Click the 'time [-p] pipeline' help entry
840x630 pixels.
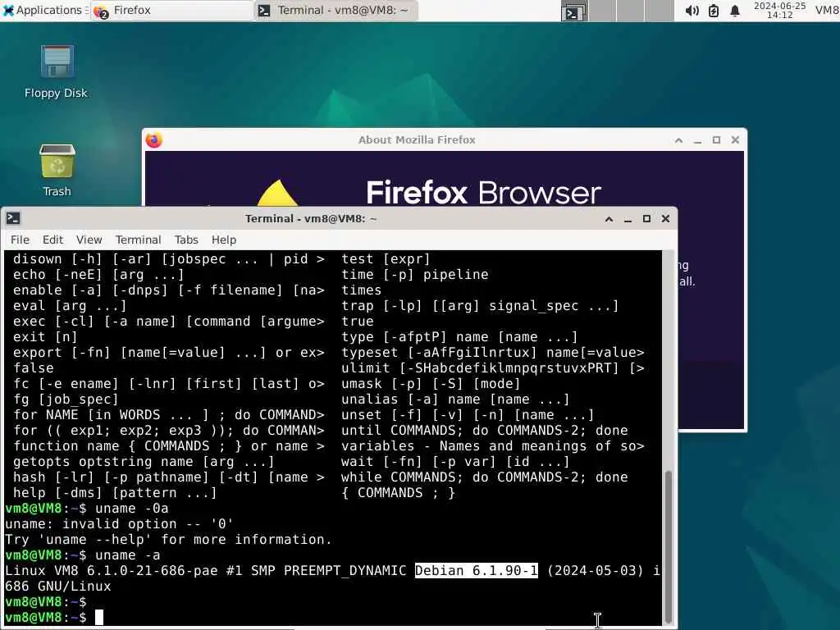pyautogui.click(x=414, y=274)
